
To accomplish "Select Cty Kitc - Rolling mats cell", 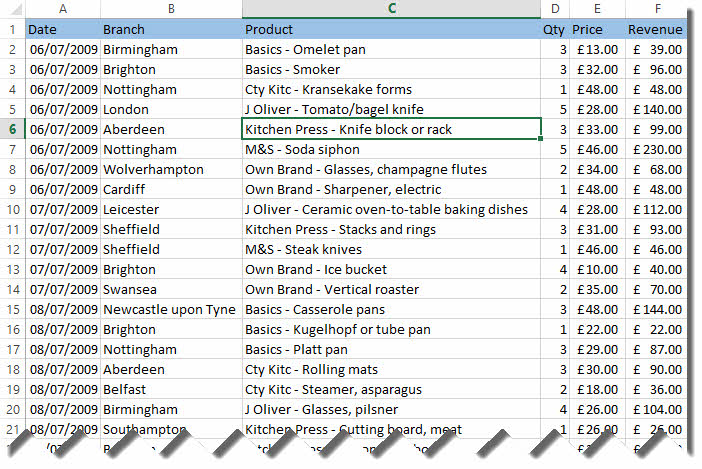I will [391, 370].
